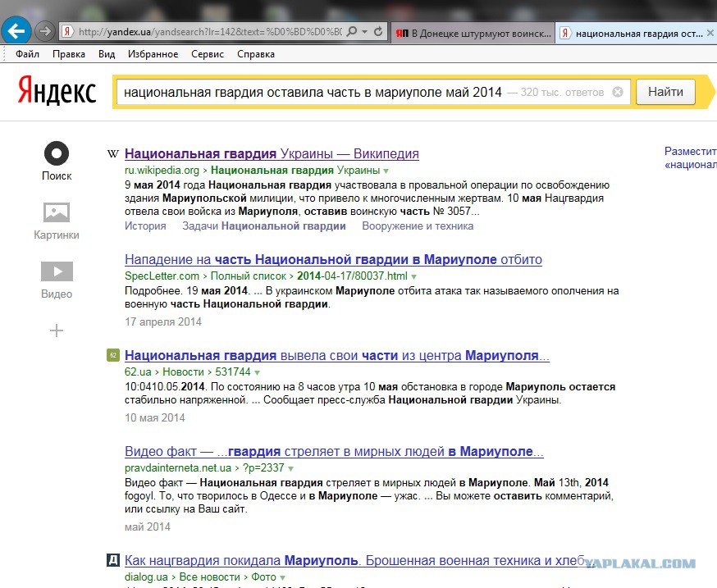Click the 62 favicon beside third result
The image size is (717, 588).
[x=113, y=355]
